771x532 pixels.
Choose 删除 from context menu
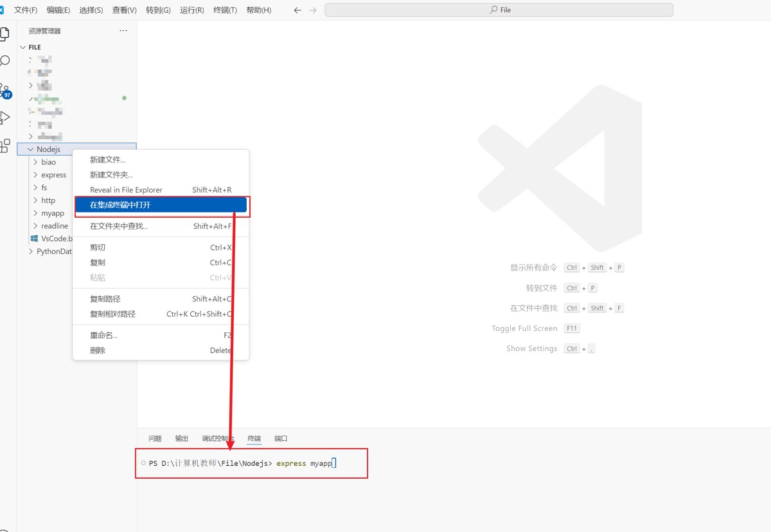[161, 350]
